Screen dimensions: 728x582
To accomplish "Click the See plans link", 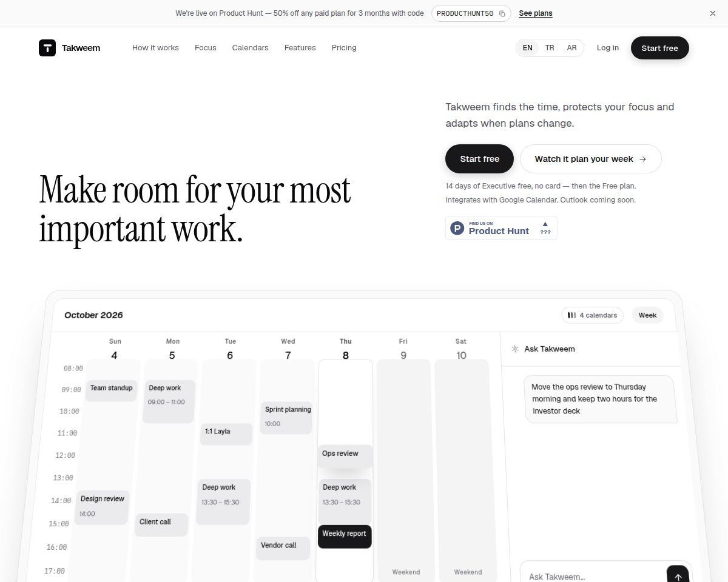I will pyautogui.click(x=536, y=13).
